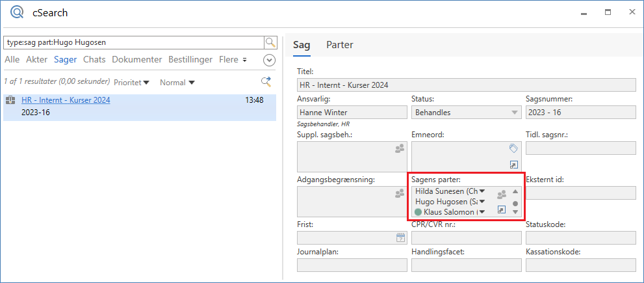The height and width of the screenshot is (283, 644).
Task: Open the Status dropdown showing Behandles
Action: [514, 113]
